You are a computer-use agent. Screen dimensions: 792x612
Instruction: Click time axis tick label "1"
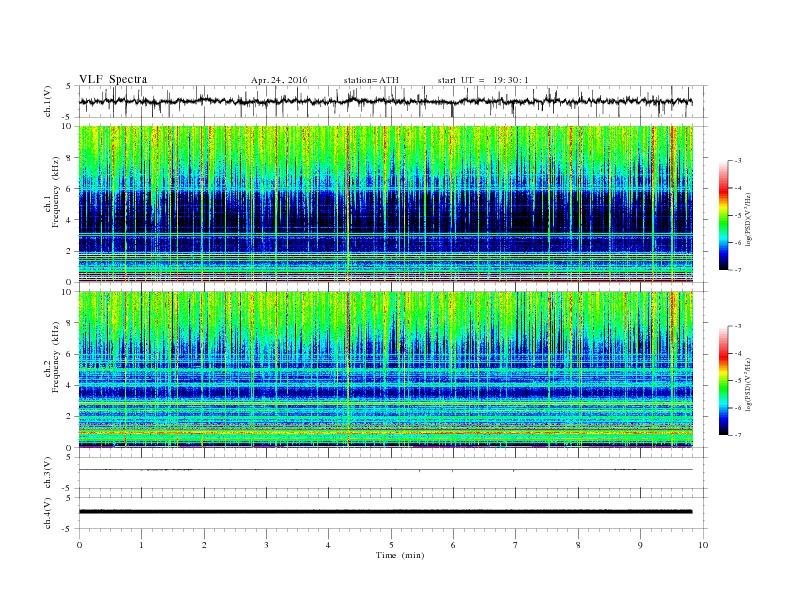pos(141,545)
